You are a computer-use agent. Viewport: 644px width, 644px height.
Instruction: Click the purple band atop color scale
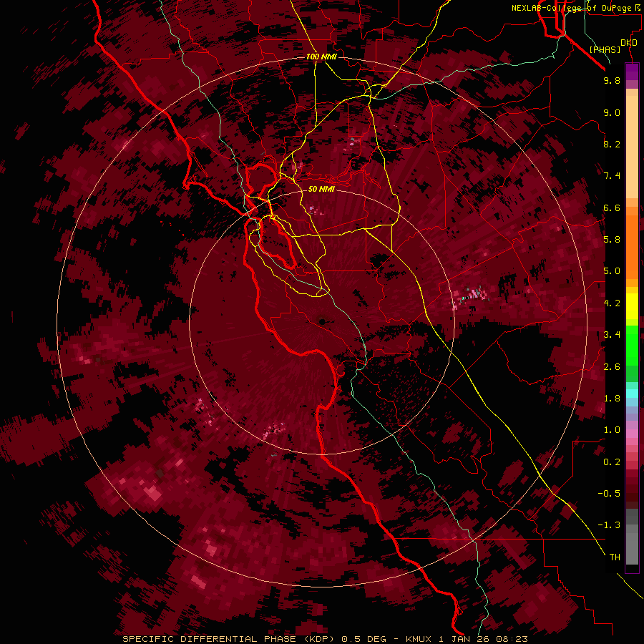coord(632,72)
